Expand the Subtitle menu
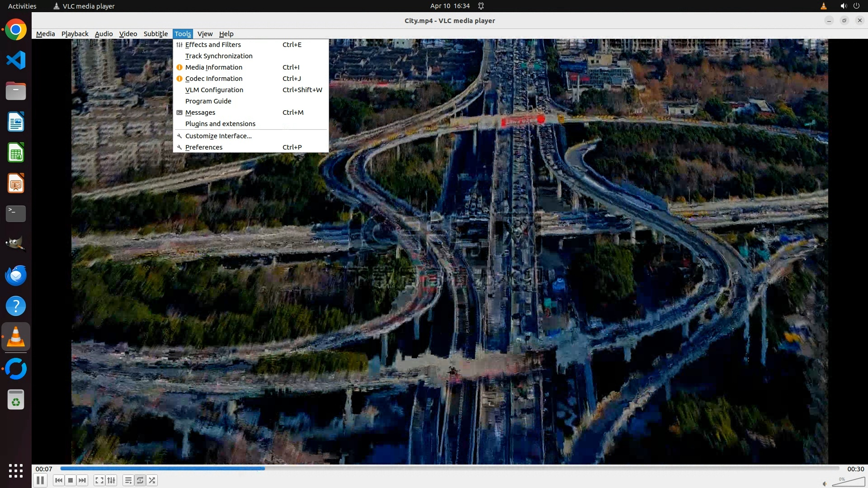This screenshot has height=488, width=868. pos(156,34)
